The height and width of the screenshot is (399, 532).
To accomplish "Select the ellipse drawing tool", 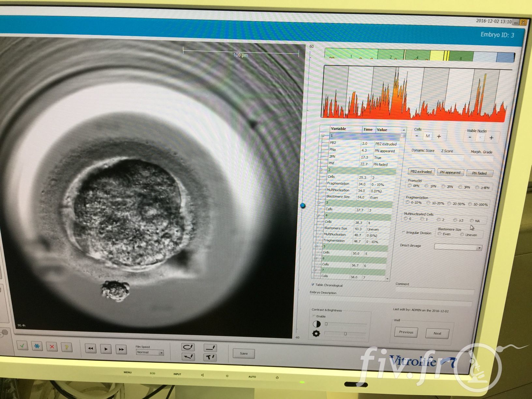I will (188, 347).
